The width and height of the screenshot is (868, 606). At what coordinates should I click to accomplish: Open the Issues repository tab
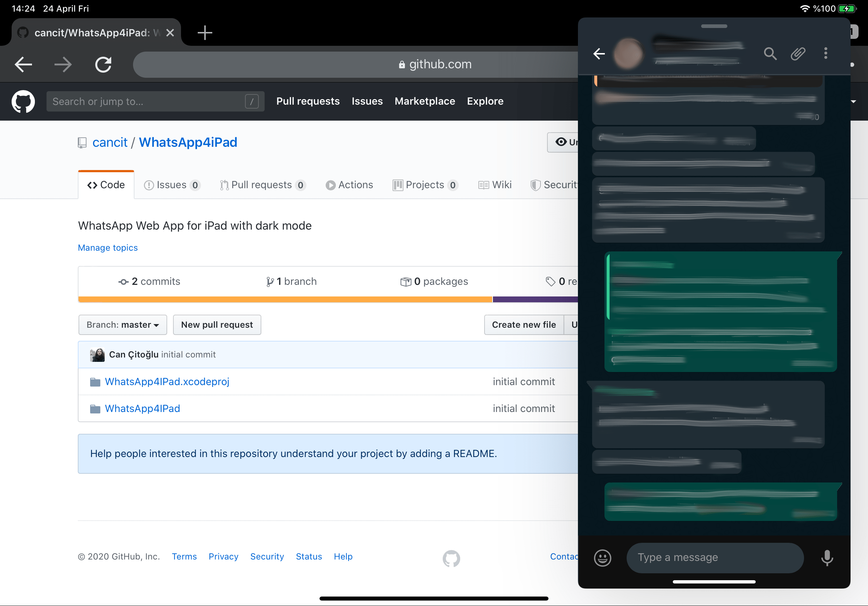[x=172, y=185]
